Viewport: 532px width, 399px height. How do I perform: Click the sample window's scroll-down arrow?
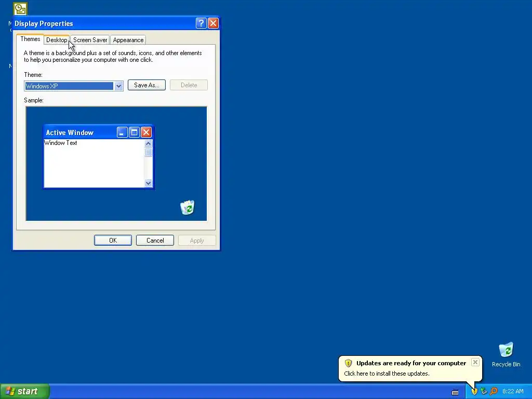tap(148, 183)
